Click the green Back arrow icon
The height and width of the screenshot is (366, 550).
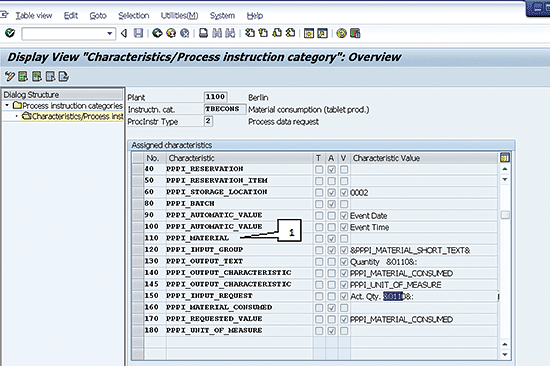157,33
